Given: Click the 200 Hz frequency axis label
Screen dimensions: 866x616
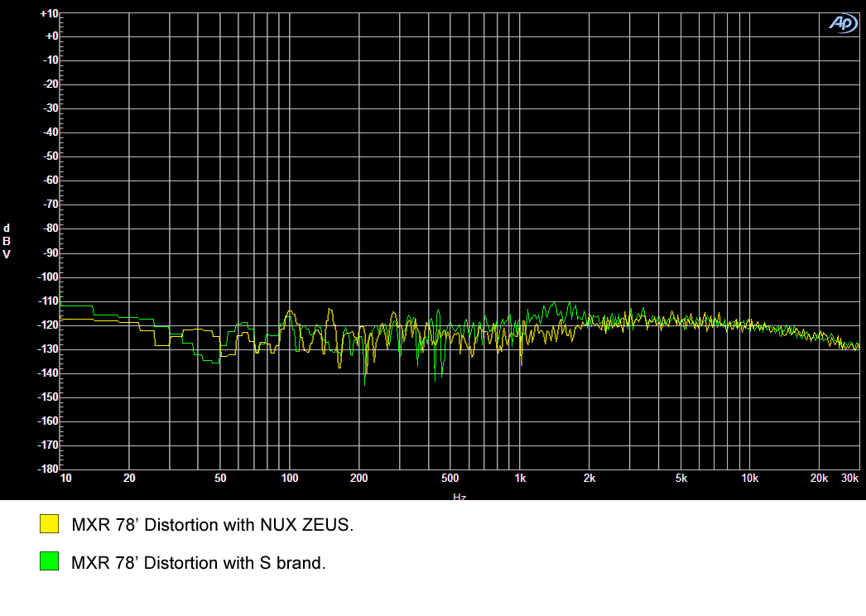Looking at the screenshot, I should (x=358, y=479).
